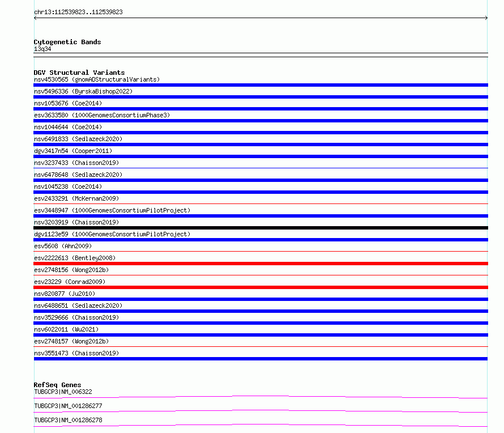
Task: Open dgv1123e59 (1000GenomesConsortiumPilotProject) variant
Action: pyautogui.click(x=112, y=234)
